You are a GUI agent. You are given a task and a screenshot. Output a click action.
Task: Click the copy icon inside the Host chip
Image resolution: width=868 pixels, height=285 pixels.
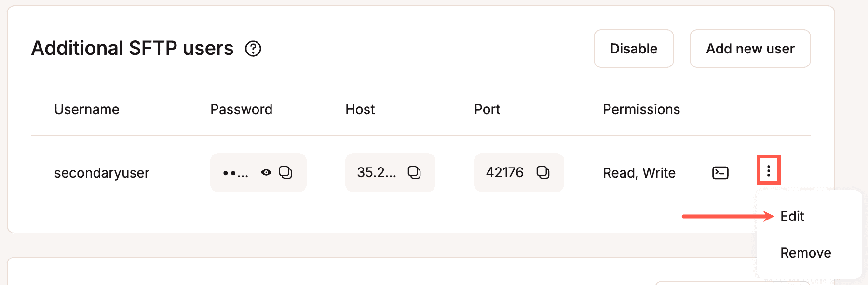tap(415, 172)
